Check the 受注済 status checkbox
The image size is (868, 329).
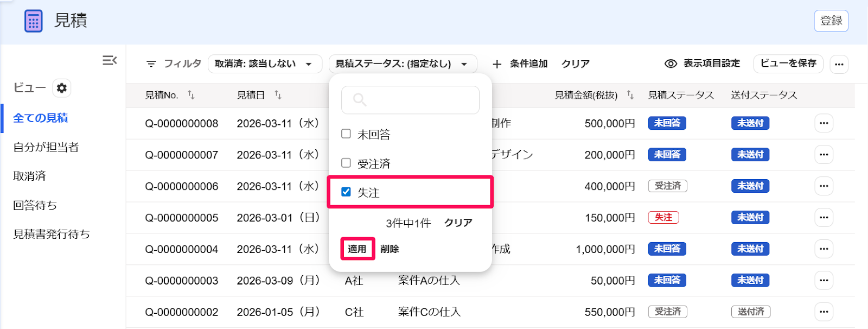coord(346,163)
